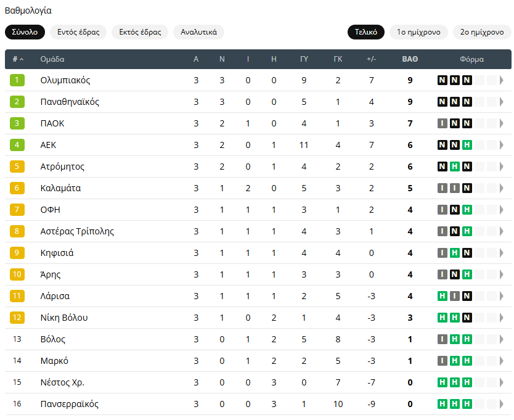Show 1ο ημίχρονο standings
The height and width of the screenshot is (420, 514).
[418, 32]
